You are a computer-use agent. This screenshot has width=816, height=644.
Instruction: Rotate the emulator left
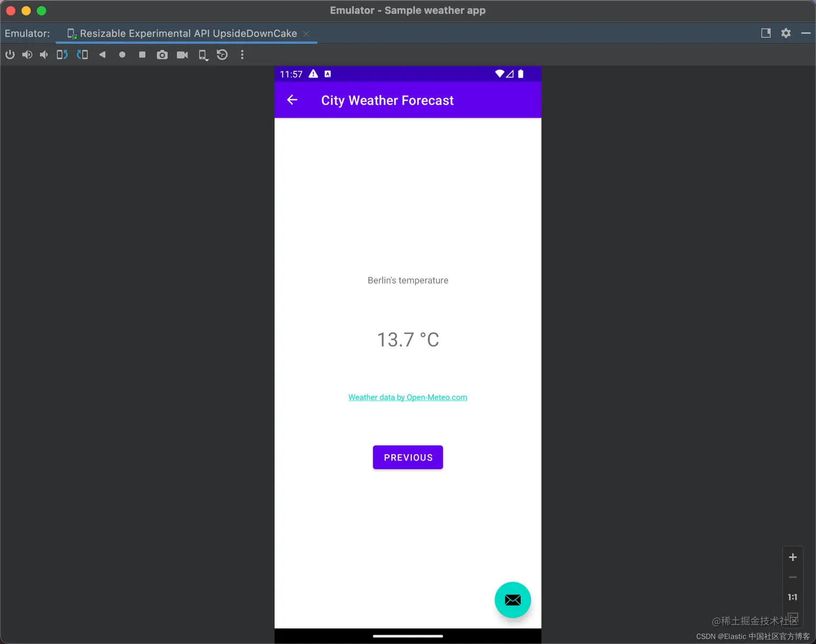62,54
